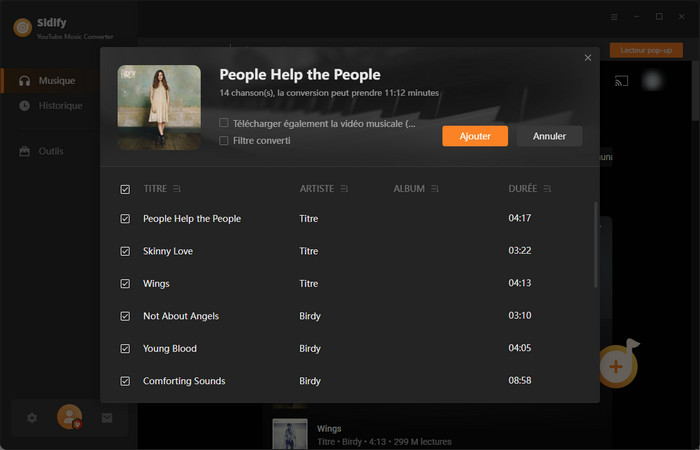The width and height of the screenshot is (700, 450).
Task: Toggle the Filtre converti checkbox
Action: (x=224, y=141)
